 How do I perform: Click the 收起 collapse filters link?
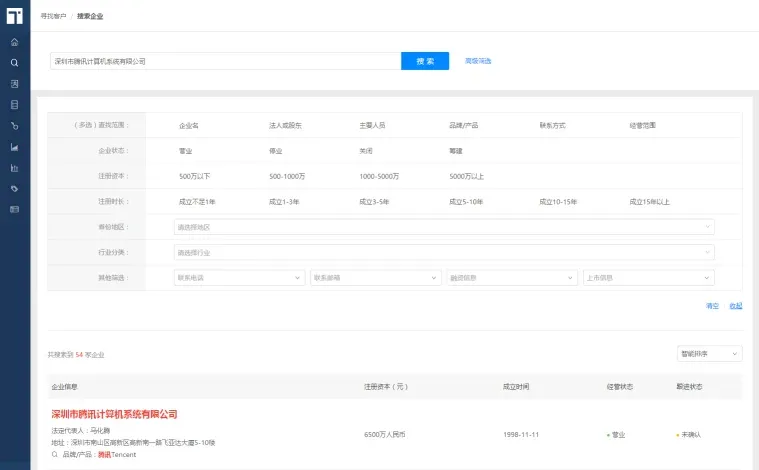pos(736,306)
